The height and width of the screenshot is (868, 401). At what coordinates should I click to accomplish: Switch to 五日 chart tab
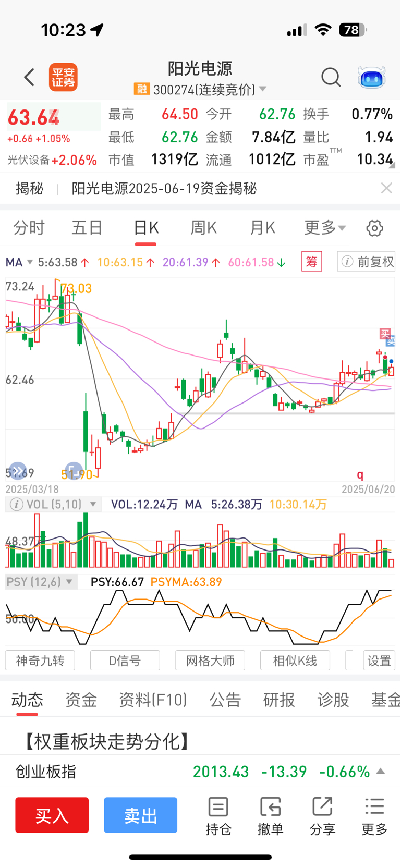pos(87,228)
